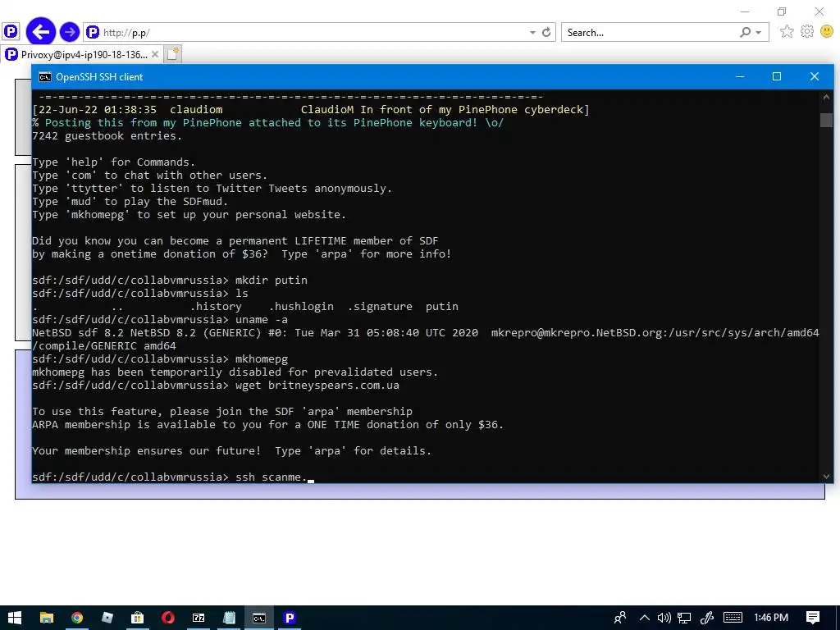This screenshot has height=630, width=840.
Task: Close the Privoxy browser tab
Action: (155, 54)
